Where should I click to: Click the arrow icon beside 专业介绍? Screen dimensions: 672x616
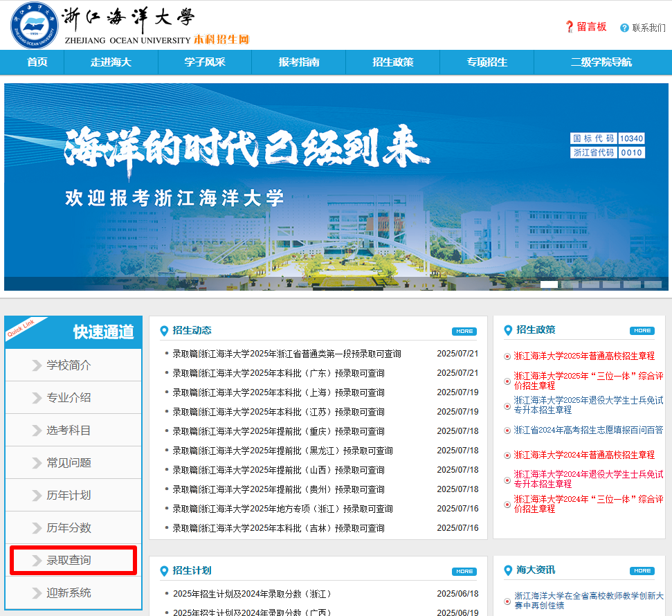click(37, 398)
